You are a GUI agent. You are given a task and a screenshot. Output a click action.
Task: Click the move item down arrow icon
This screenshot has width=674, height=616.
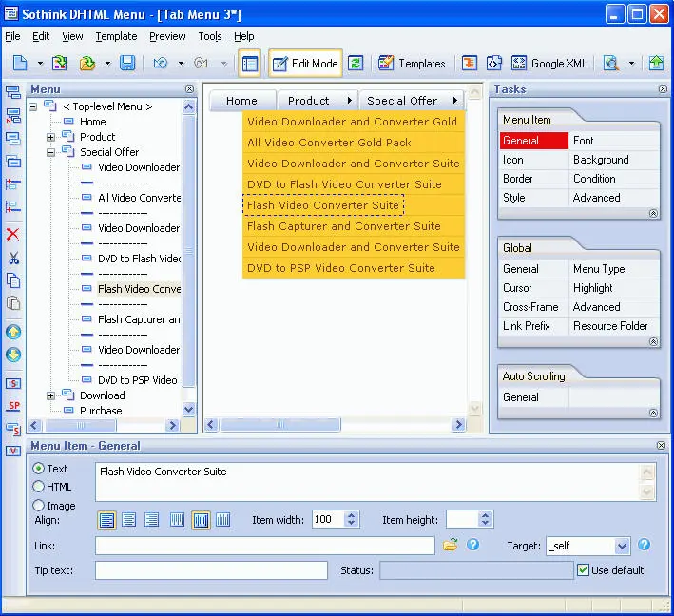point(13,355)
